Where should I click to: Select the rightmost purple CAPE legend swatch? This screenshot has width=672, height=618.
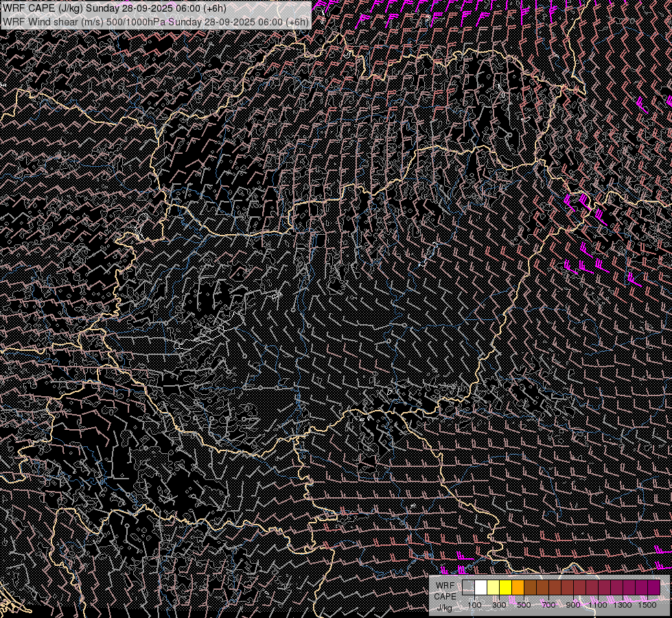pos(653,588)
